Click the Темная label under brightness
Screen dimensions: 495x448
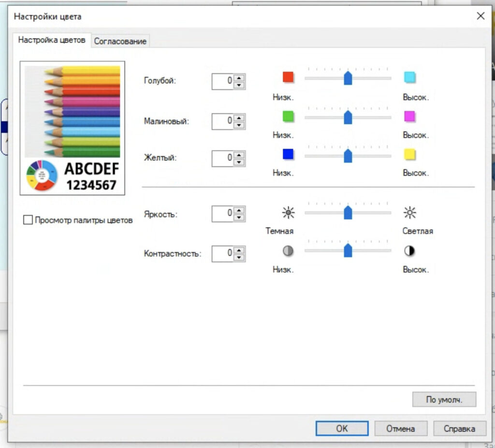279,231
